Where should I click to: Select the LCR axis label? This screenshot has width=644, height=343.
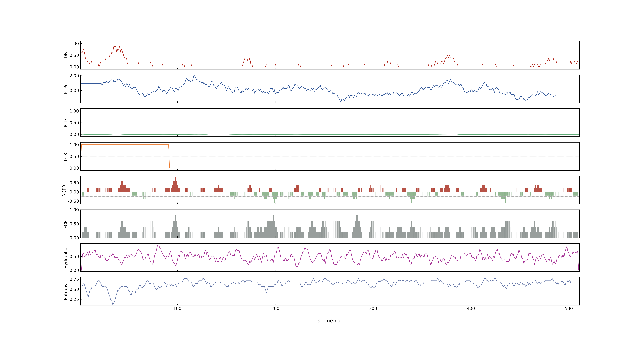click(66, 157)
